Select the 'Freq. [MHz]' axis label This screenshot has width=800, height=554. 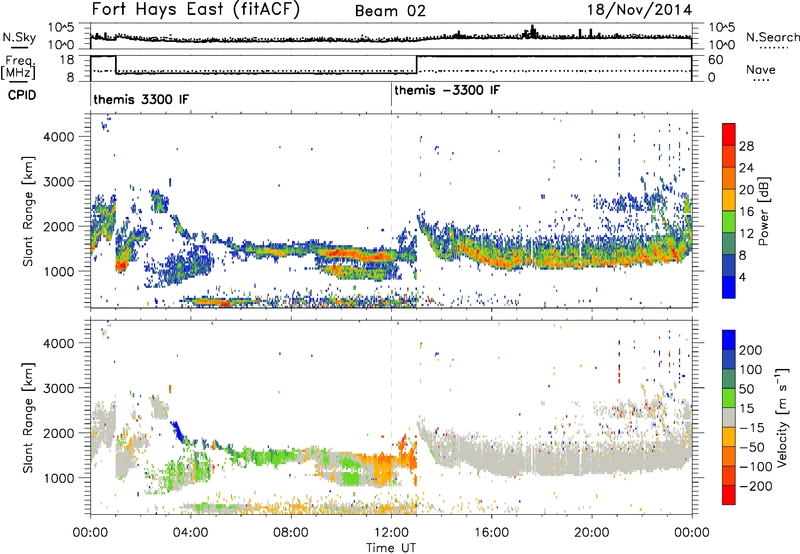click(x=19, y=67)
